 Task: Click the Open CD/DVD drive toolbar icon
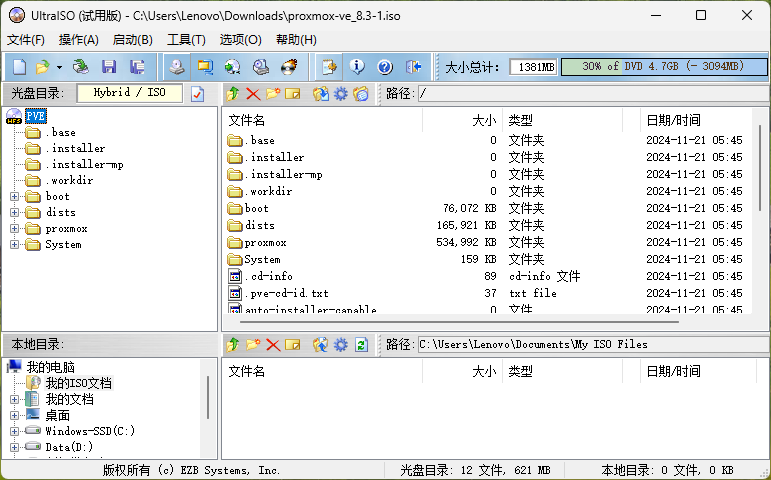pos(81,66)
